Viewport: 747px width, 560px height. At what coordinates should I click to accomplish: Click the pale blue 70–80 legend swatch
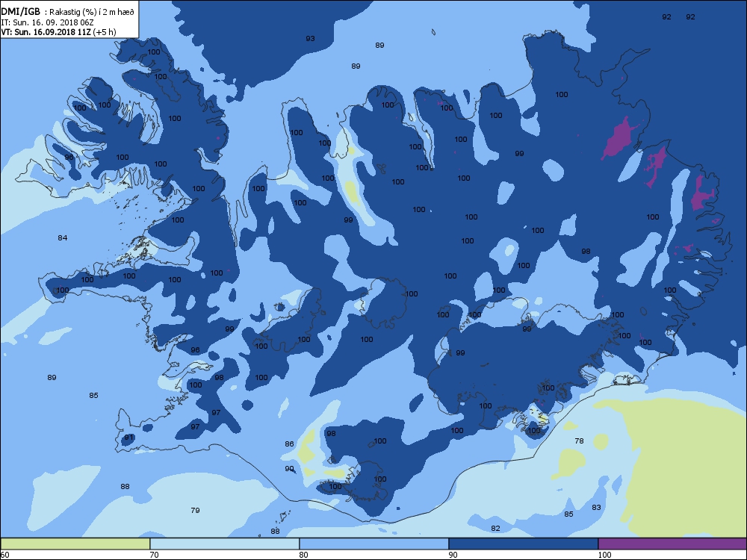[224, 544]
